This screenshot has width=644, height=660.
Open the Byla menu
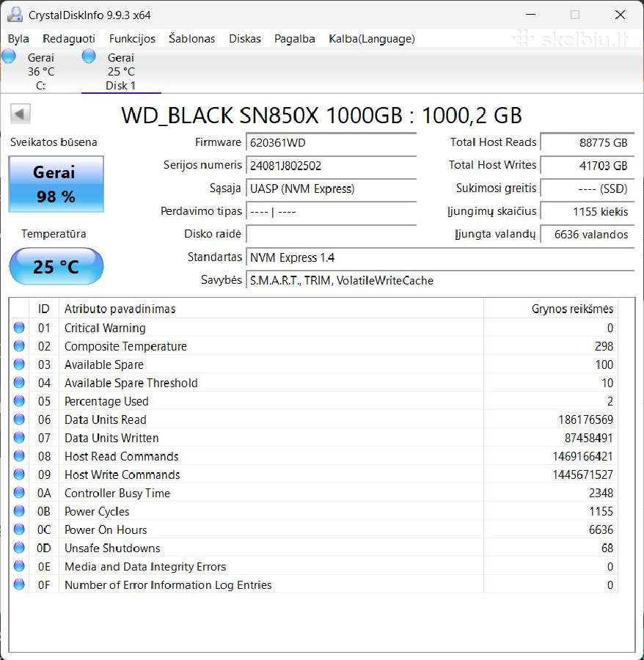(x=18, y=39)
